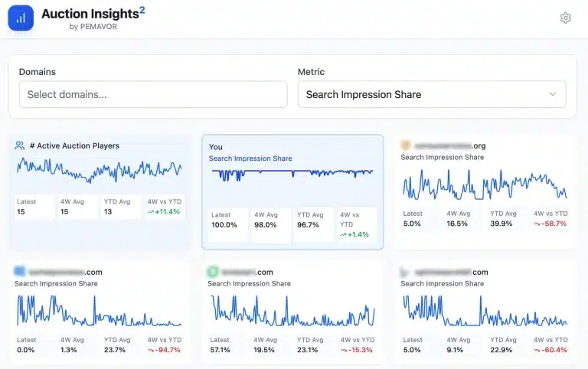Click the 39.9% YTD Avg value

pos(501,224)
